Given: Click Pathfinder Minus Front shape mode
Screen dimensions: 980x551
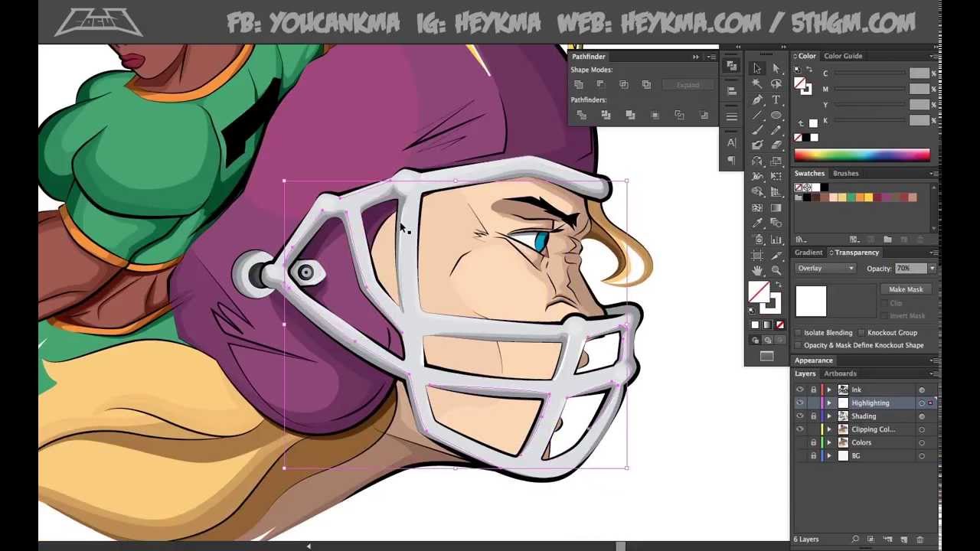Looking at the screenshot, I should [601, 84].
